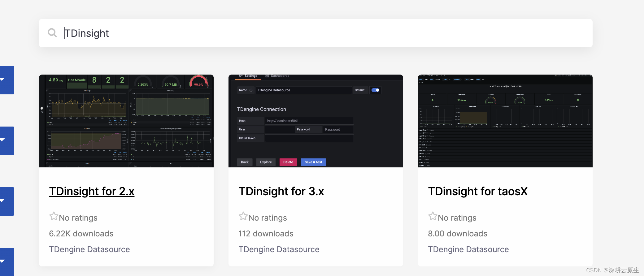Focus the TDinsight search field
The width and height of the screenshot is (644, 276).
tap(315, 33)
